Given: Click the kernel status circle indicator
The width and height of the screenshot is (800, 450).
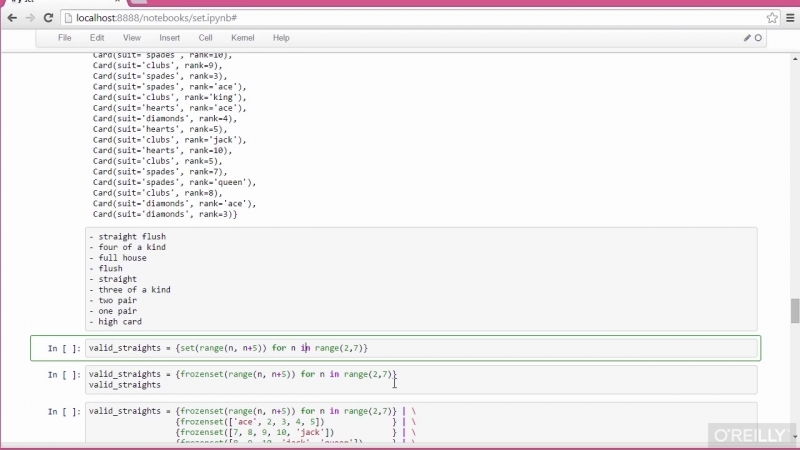Looking at the screenshot, I should 758,38.
